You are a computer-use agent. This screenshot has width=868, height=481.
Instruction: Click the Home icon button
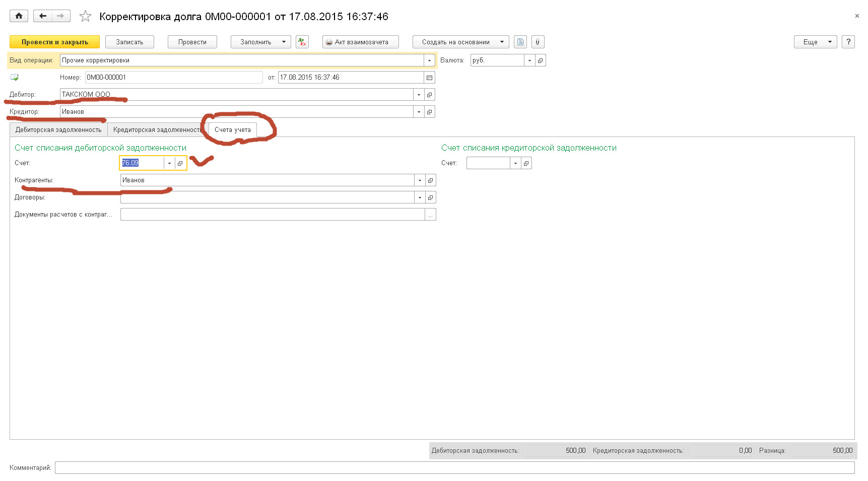19,16
